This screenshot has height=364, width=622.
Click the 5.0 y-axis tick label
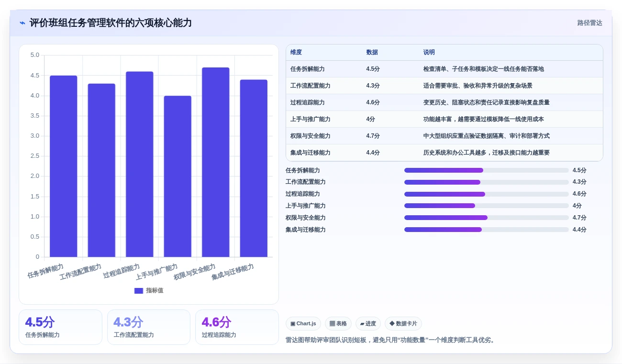(35, 55)
